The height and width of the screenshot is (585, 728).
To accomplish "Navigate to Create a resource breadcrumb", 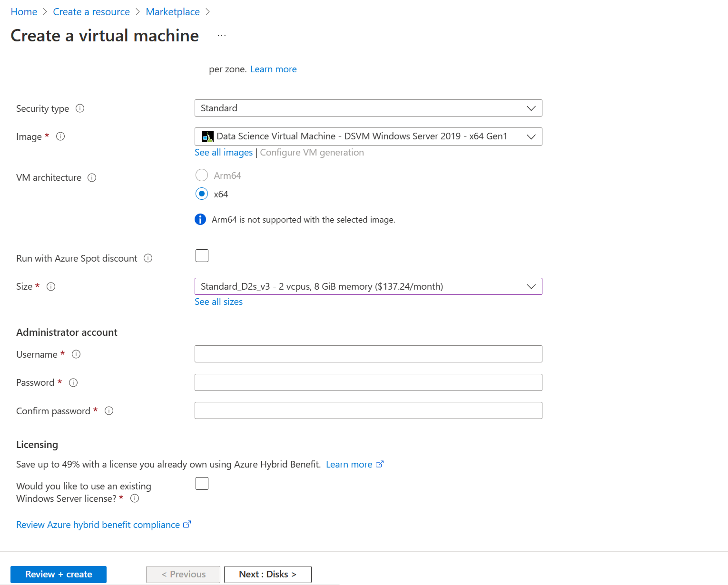I will coord(91,12).
